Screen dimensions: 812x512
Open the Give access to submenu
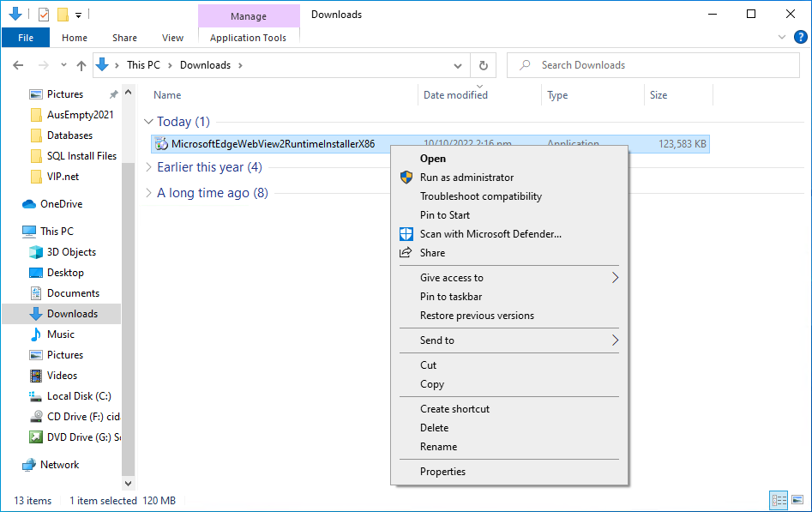pos(509,278)
